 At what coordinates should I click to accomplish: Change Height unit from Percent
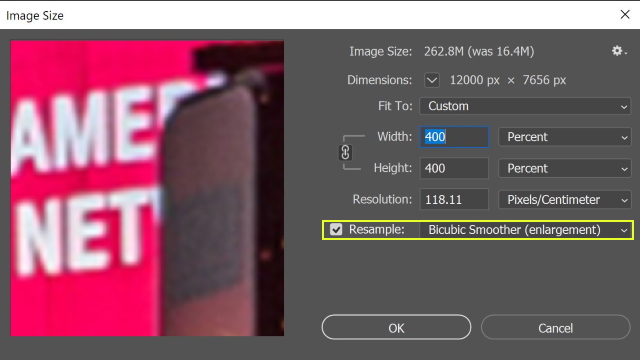pyautogui.click(x=564, y=169)
